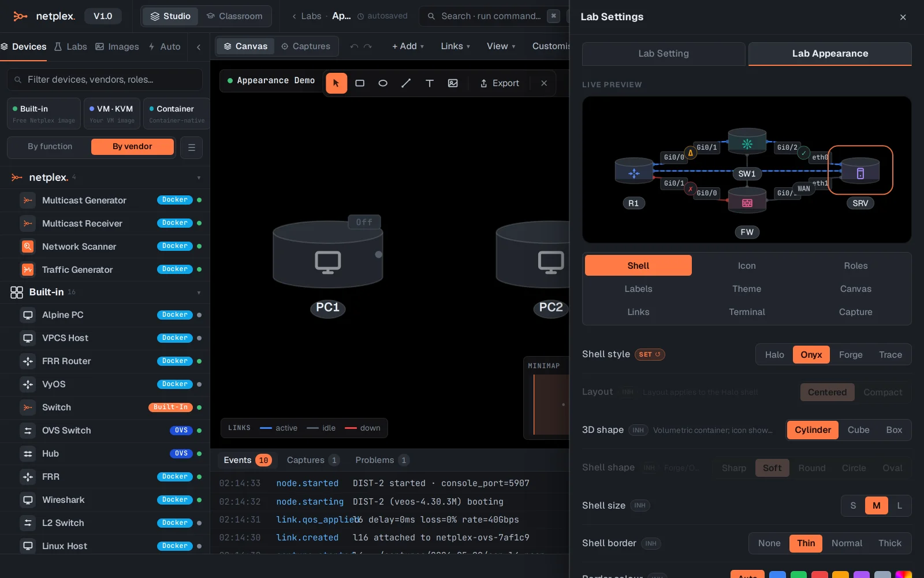Open the Links dropdown menu
The width and height of the screenshot is (924, 578).
(x=456, y=46)
